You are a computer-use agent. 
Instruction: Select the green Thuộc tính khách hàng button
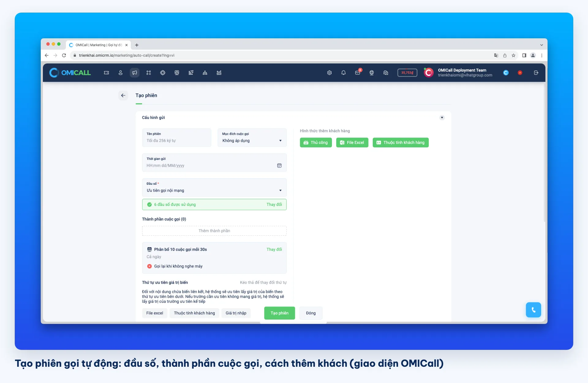[x=401, y=142]
